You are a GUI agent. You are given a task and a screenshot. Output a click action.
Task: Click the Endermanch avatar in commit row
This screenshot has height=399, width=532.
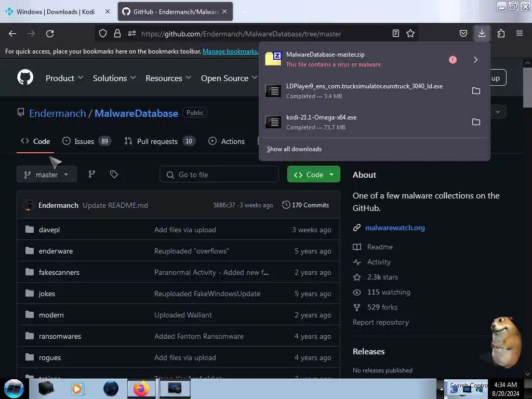(x=29, y=205)
